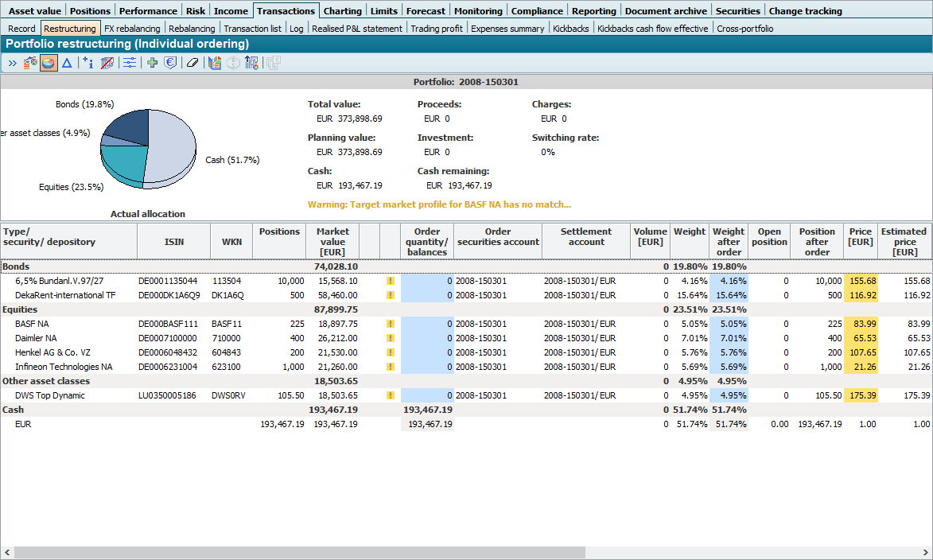933x560 pixels.
Task: Open the Charting tab
Action: [x=342, y=11]
